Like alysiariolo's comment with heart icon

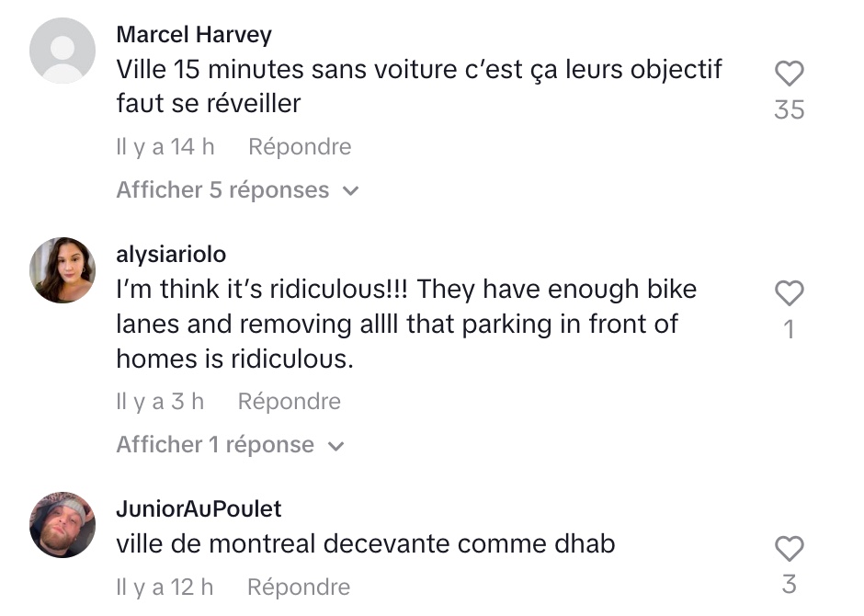(789, 292)
